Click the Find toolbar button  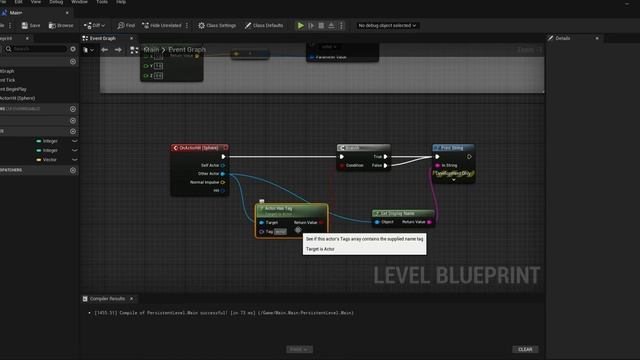(126, 25)
